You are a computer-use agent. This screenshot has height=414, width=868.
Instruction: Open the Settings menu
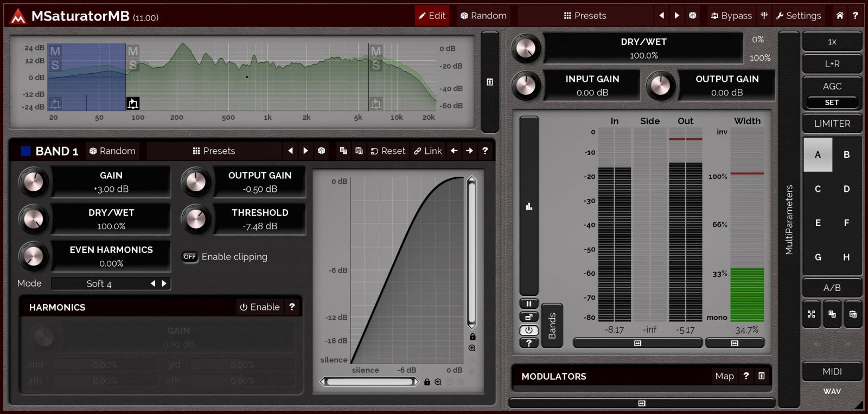point(799,16)
